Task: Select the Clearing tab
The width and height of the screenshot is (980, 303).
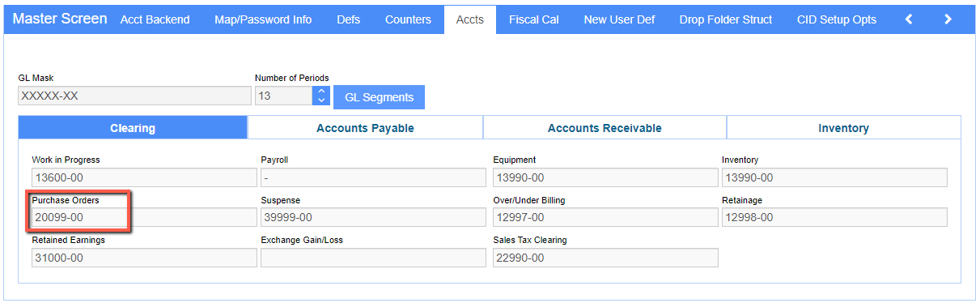Action: [x=133, y=128]
